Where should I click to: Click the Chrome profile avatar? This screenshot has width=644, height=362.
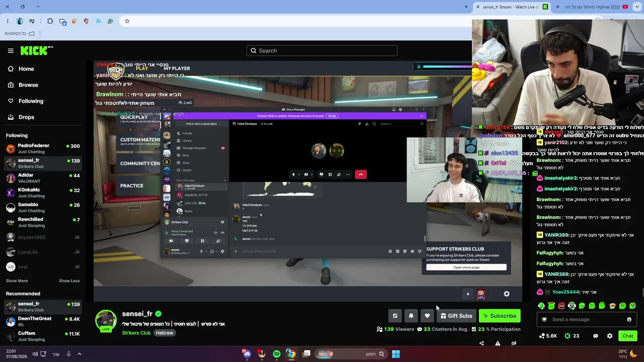pyautogui.click(x=20, y=21)
